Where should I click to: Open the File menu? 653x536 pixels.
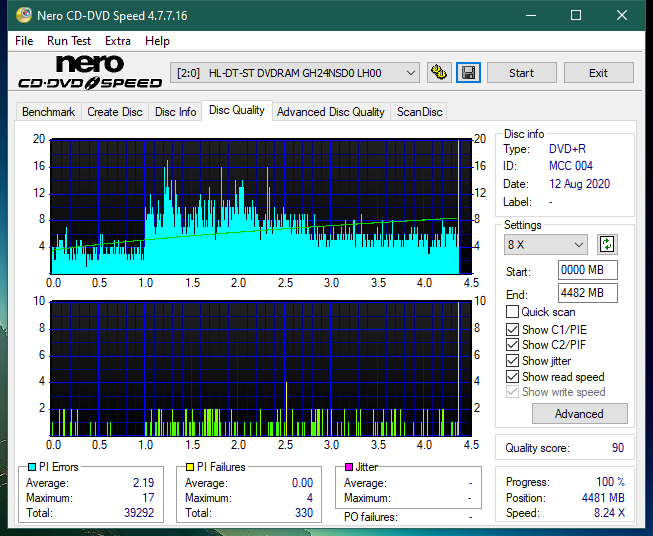pyautogui.click(x=24, y=41)
